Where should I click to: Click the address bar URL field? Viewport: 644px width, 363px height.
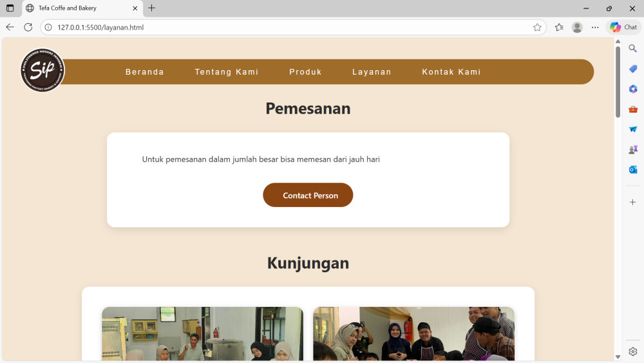tap(290, 27)
